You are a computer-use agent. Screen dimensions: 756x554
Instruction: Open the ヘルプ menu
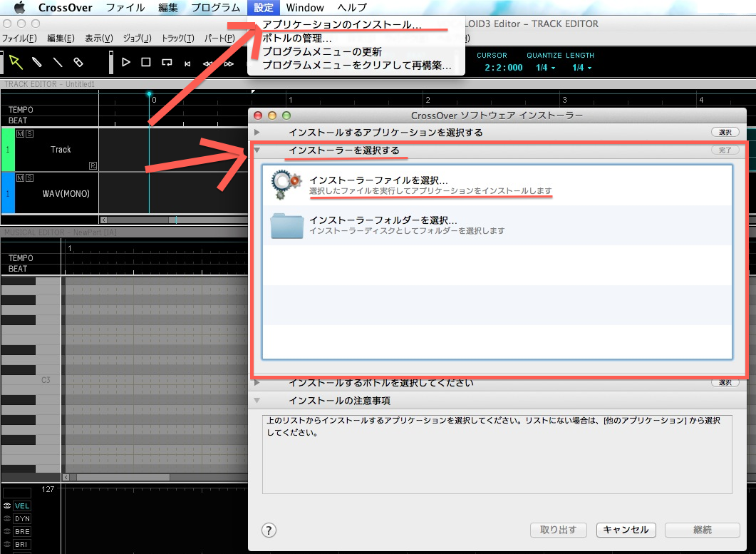352,7
